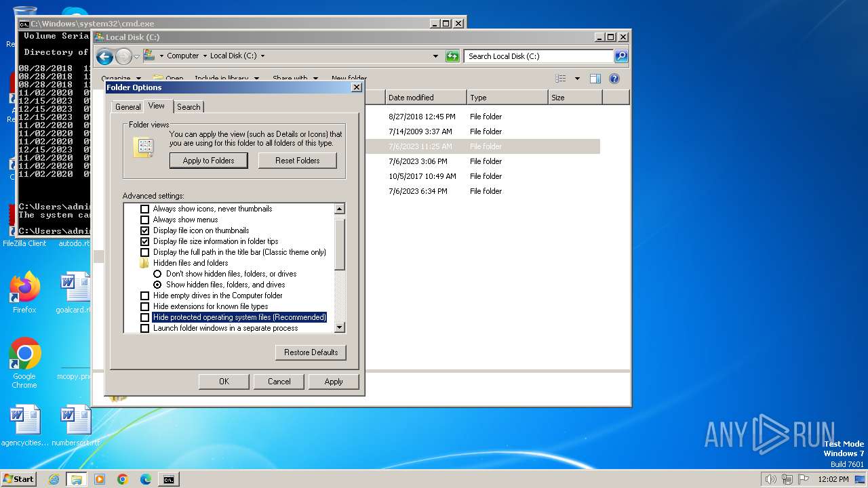Screen dimensions: 868x488
Task: Open the recent pages dropdown beside Forward
Action: [x=136, y=56]
